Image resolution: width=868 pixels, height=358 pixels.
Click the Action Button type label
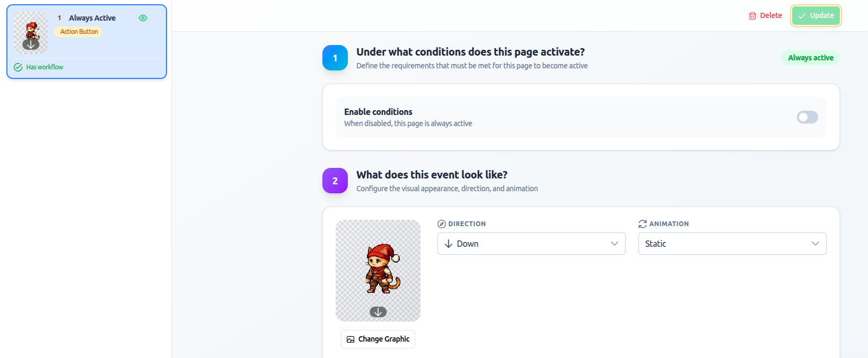point(78,31)
